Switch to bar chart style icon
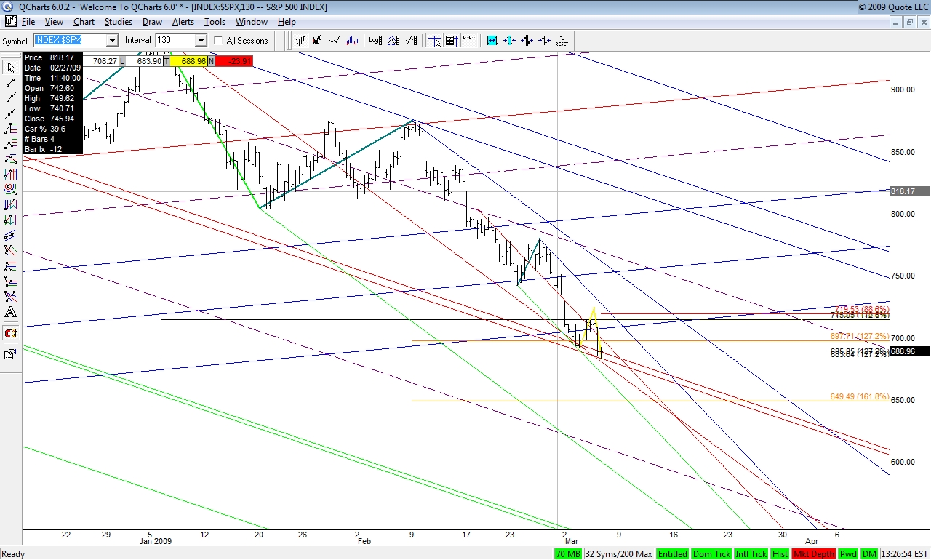The image size is (931, 560). (x=300, y=41)
